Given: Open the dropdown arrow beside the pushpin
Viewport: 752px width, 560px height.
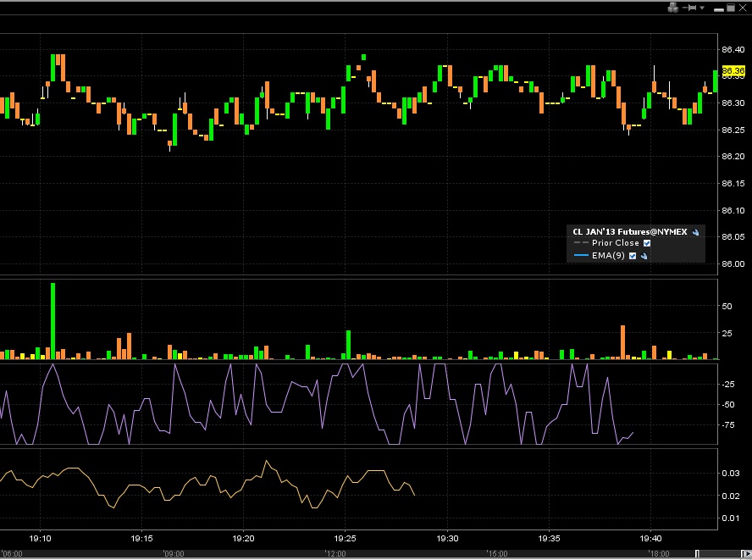Looking at the screenshot, I should pos(702,8).
